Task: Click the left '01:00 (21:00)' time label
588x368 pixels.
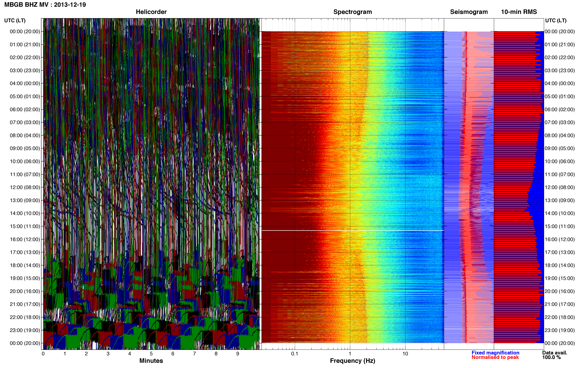Action: (25, 45)
